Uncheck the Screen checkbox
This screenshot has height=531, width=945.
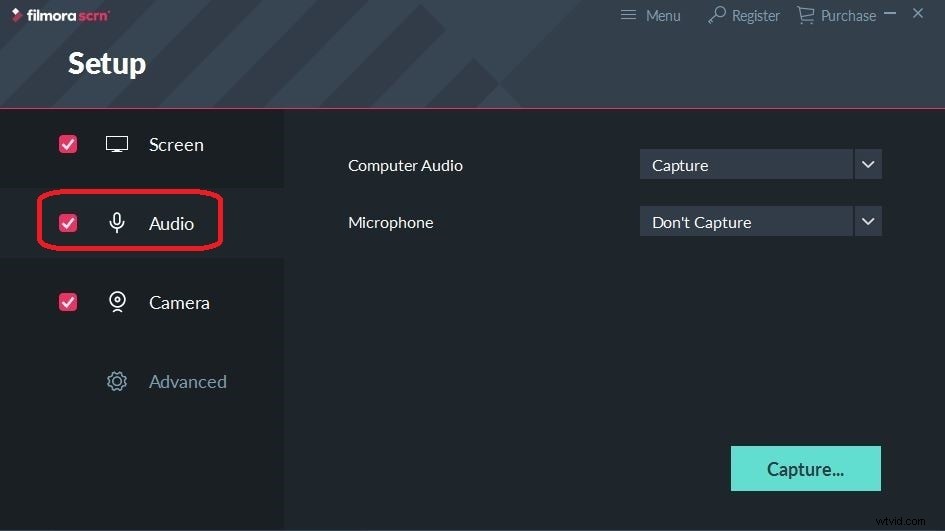pos(68,144)
